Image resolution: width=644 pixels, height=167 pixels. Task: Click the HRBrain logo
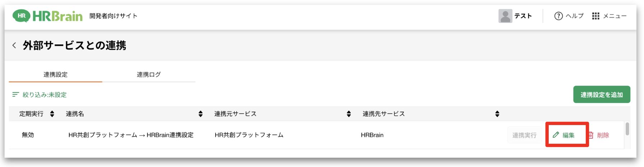pos(47,16)
